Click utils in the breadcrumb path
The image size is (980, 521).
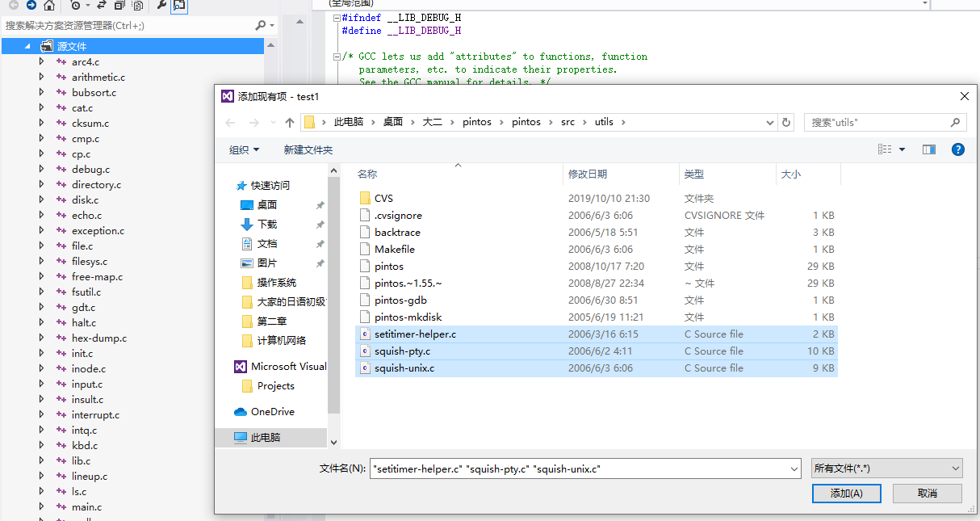pyautogui.click(x=604, y=121)
